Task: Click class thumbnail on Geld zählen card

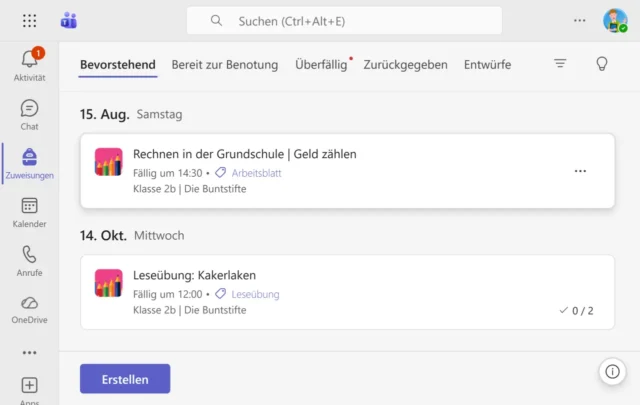Action: click(109, 162)
